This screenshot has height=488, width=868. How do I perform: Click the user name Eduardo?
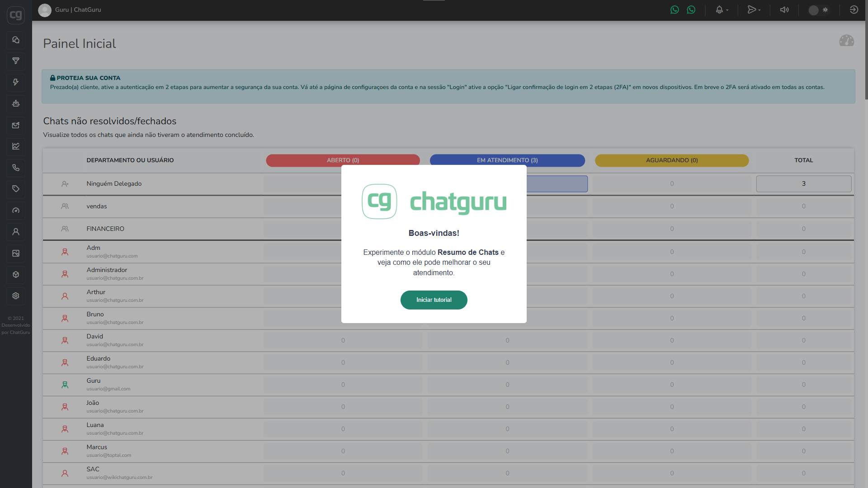pyautogui.click(x=98, y=358)
